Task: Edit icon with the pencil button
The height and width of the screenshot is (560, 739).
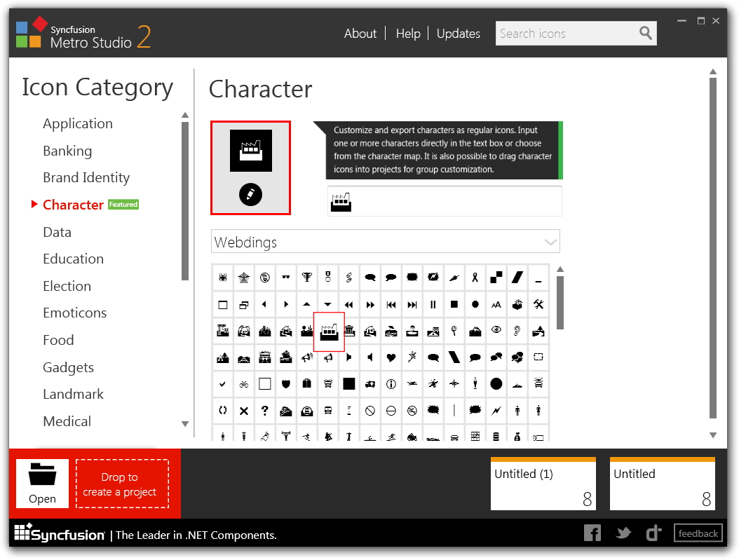Action: (251, 195)
